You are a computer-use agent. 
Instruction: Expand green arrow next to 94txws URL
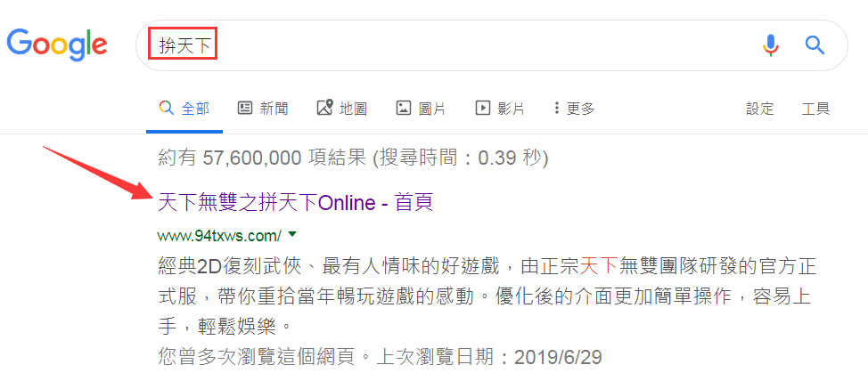click(293, 235)
